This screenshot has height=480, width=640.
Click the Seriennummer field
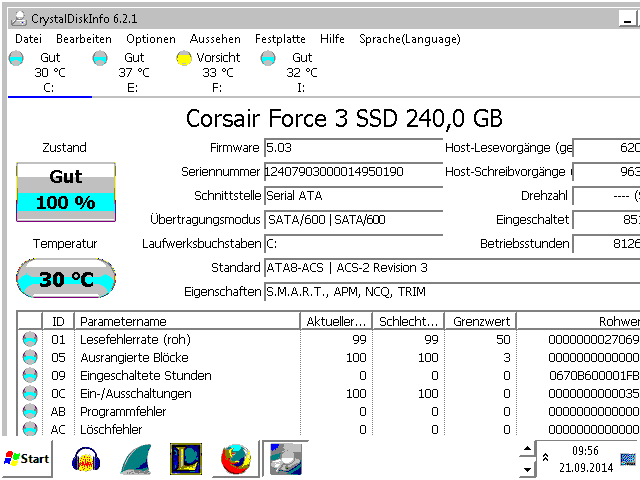click(353, 172)
